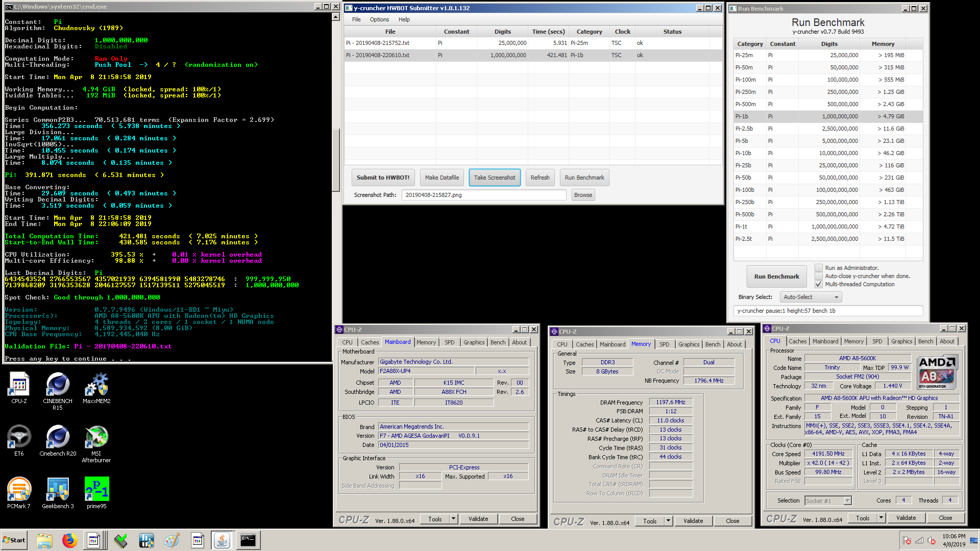Viewport: 980px width, 551px height.
Task: Select the Pi-2.5b category row
Action: 828,129
